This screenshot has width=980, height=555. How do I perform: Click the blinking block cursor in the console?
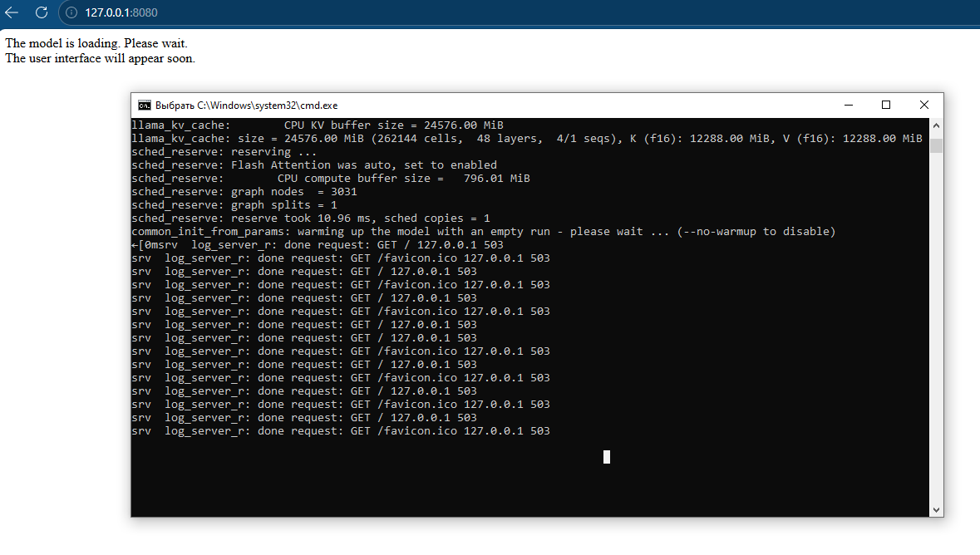point(607,456)
